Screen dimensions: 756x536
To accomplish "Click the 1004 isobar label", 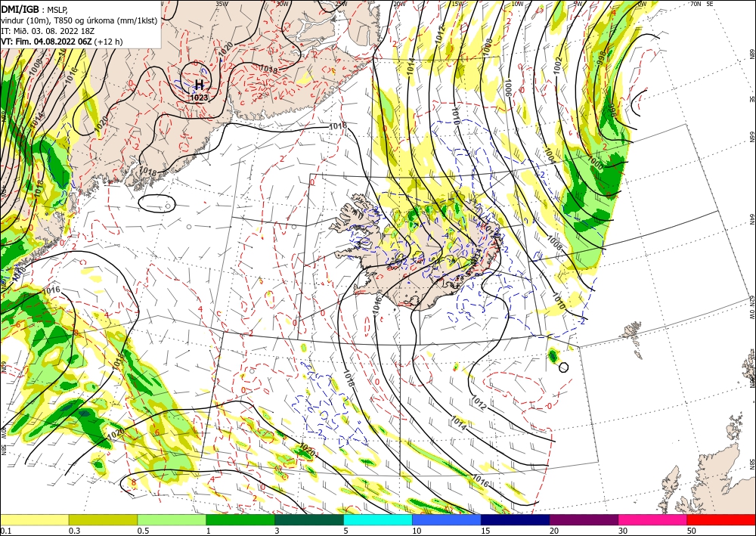I will coord(549,154).
